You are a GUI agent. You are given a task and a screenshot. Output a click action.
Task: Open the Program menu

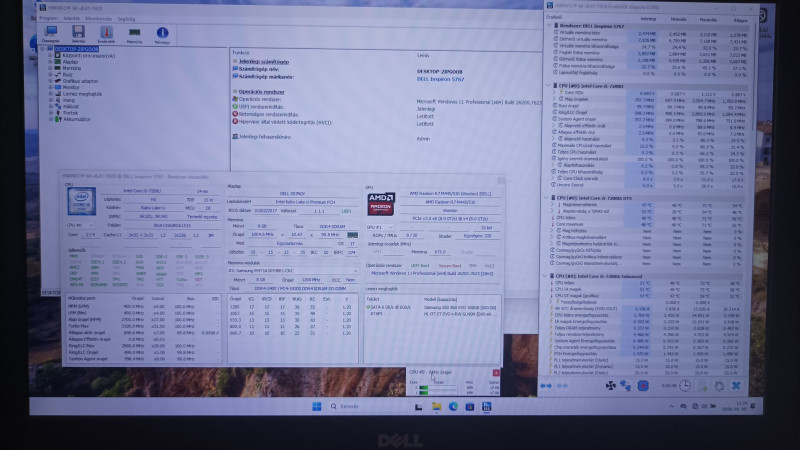(x=48, y=18)
